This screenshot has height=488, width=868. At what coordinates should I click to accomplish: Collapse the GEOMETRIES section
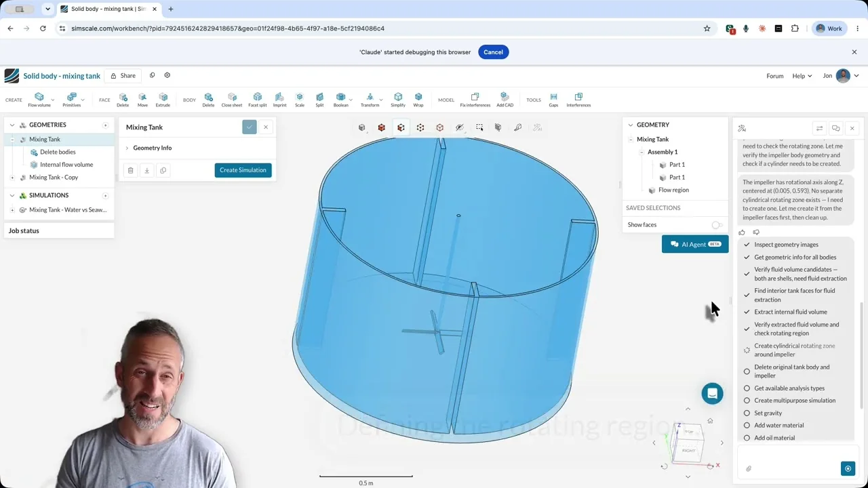coord(12,125)
